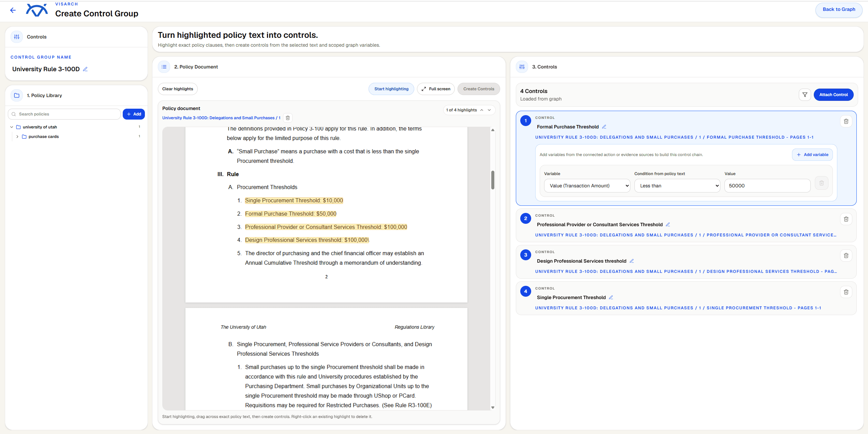Image resolution: width=868 pixels, height=434 pixels.
Task: Select the university of utah tree row
Action: [x=76, y=127]
